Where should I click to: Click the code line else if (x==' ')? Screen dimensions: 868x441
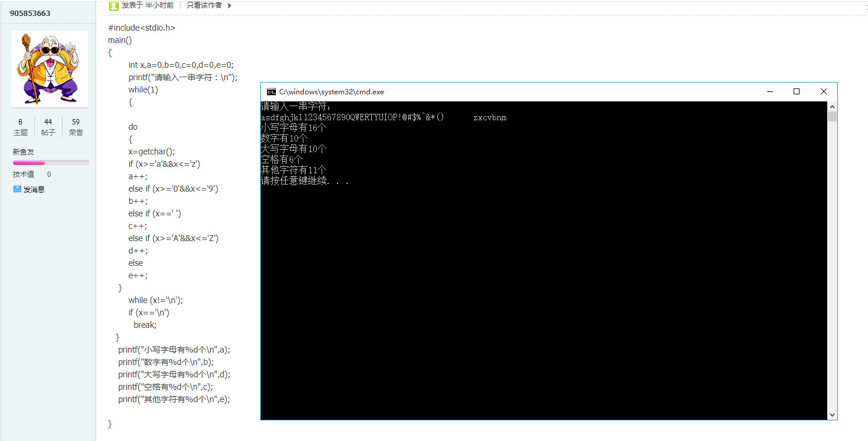[155, 213]
